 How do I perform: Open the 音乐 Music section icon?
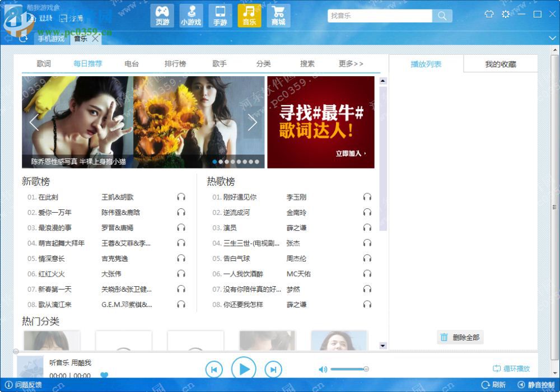coord(249,15)
